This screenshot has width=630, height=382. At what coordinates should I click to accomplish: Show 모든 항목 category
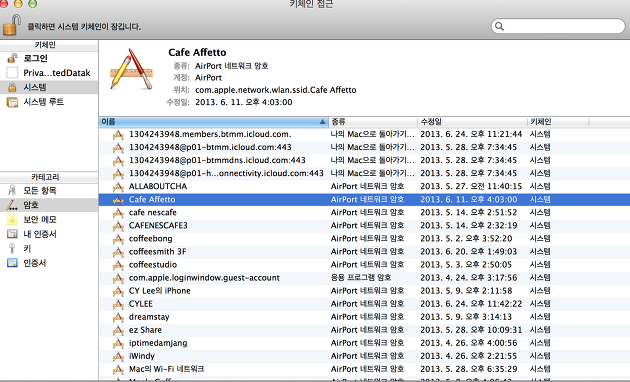point(49,190)
